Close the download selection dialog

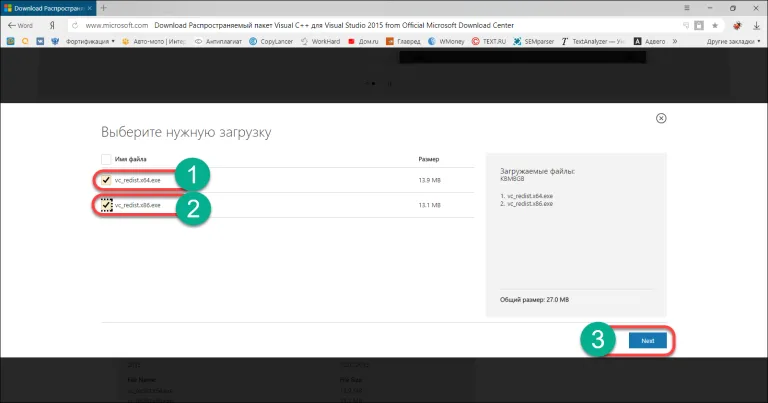click(x=661, y=119)
